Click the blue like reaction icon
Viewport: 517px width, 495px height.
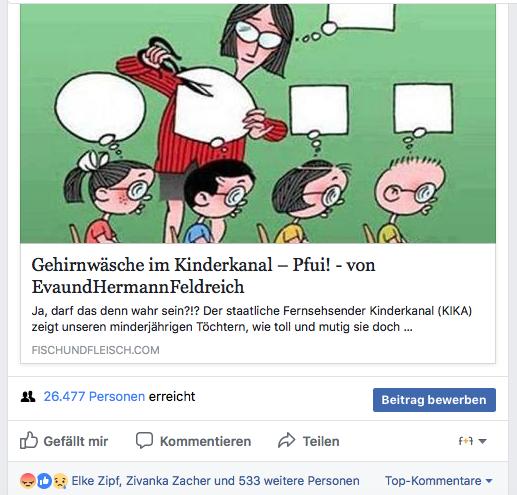44,481
